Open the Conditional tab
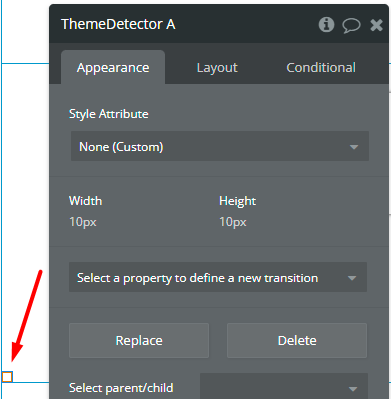The height and width of the screenshot is (399, 391). pos(321,67)
